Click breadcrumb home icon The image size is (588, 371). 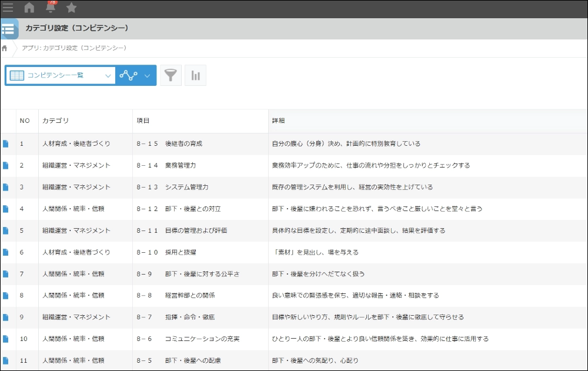coord(5,48)
